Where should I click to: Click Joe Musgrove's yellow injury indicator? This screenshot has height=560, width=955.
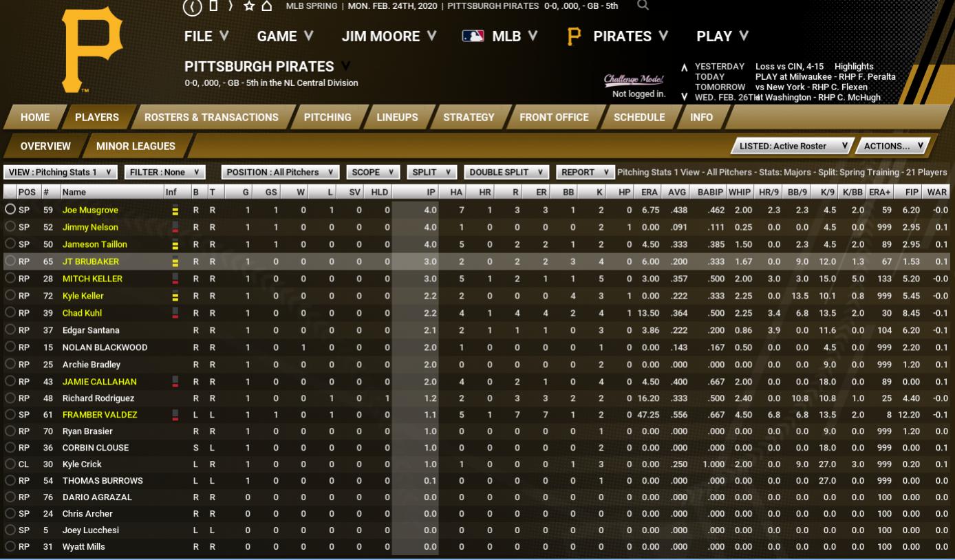[175, 211]
